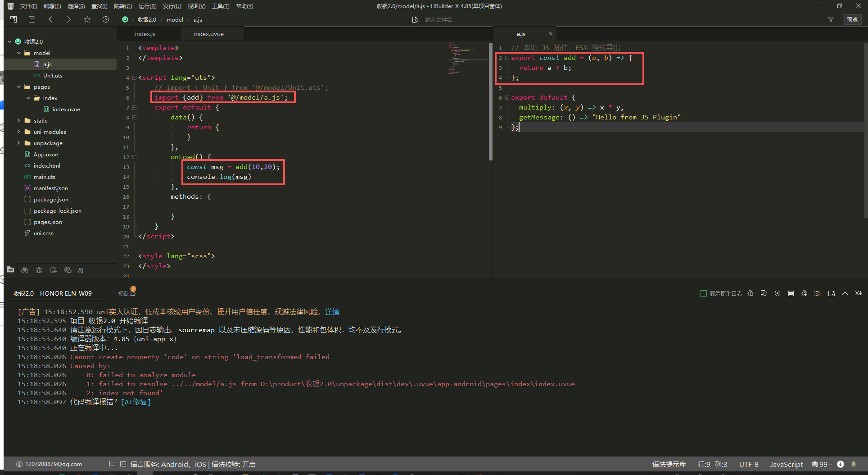Switch to the index.uvue editor tab
The image size is (868, 475).
pyautogui.click(x=208, y=34)
